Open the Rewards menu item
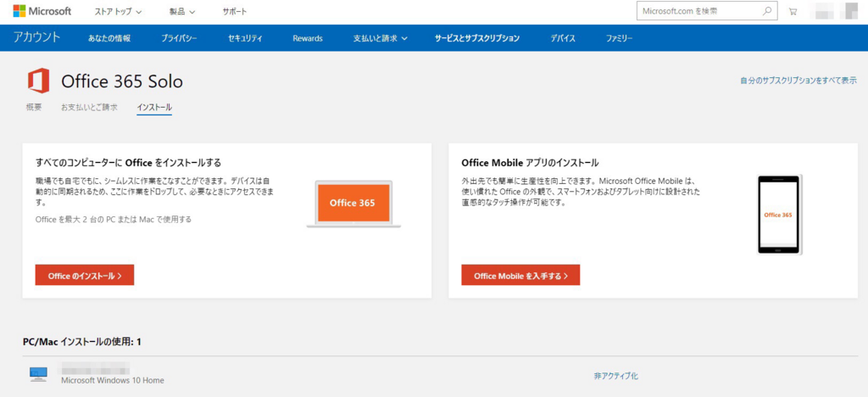Image resolution: width=868 pixels, height=397 pixels. coord(308,38)
